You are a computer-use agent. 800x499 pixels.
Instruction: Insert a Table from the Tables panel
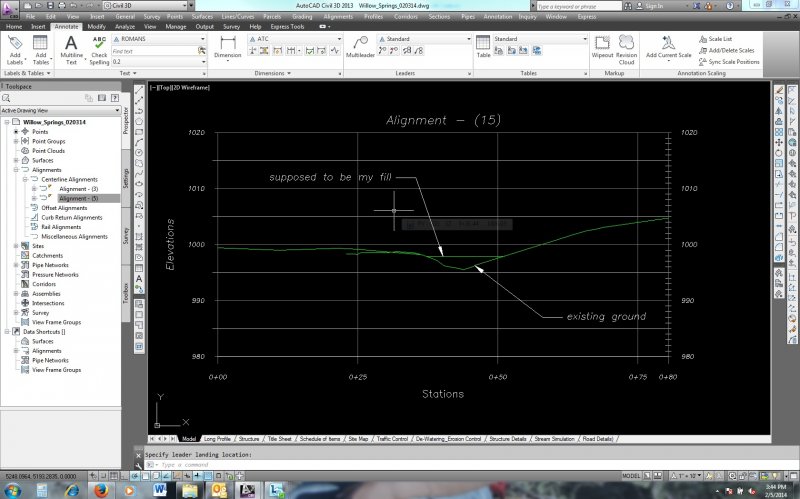click(x=483, y=47)
